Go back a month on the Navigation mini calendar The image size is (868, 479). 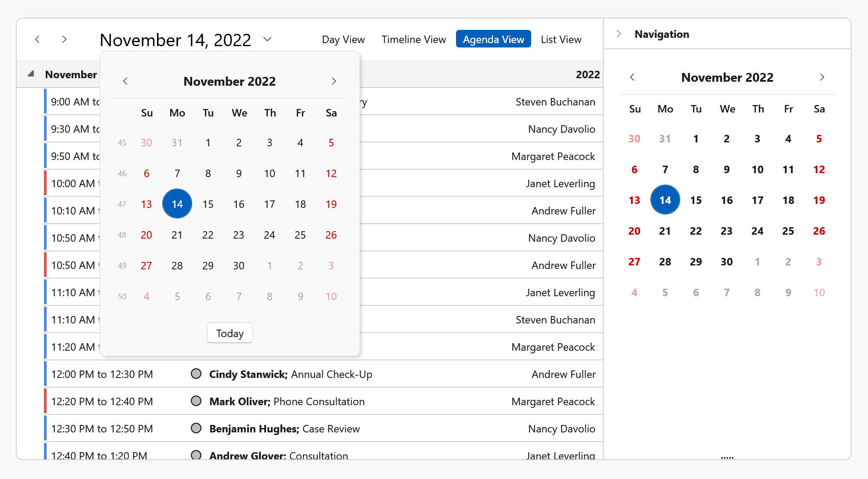coord(633,77)
